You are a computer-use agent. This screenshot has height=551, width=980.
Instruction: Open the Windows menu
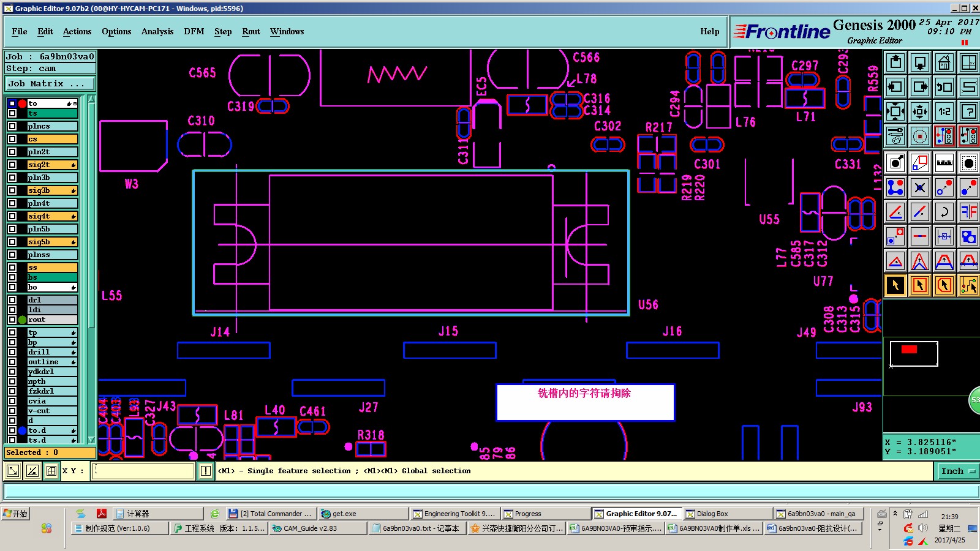(287, 31)
